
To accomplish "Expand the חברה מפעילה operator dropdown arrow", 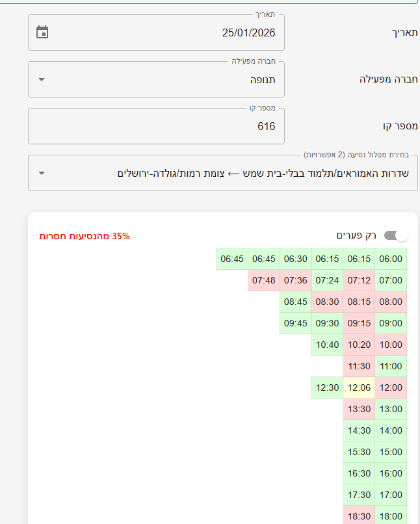I will tap(42, 79).
